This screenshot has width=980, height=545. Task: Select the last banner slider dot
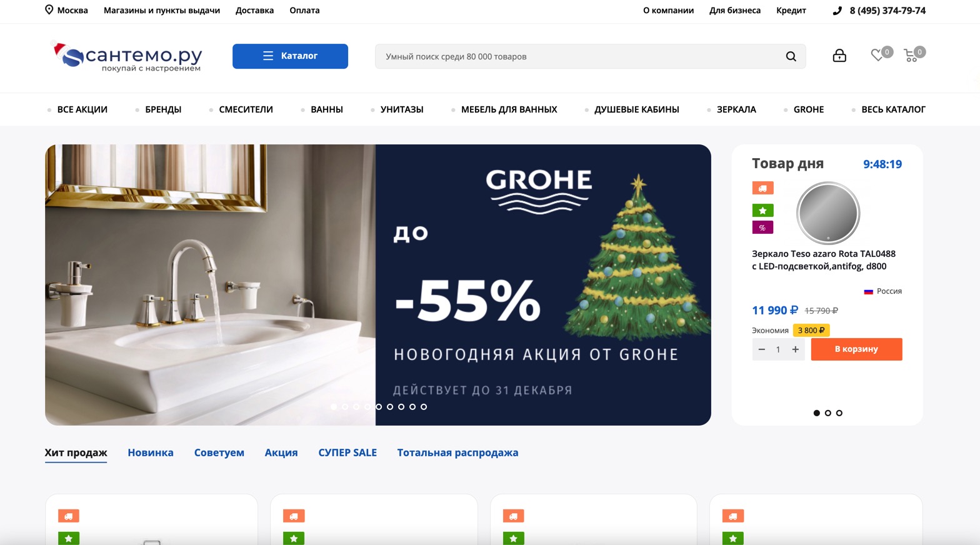click(x=424, y=407)
